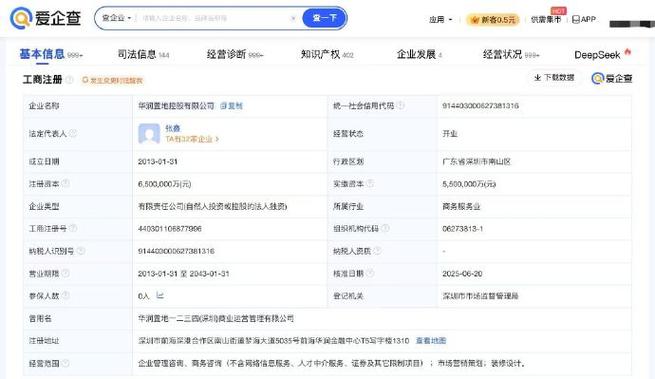
Task: Click the legal representative avatar thumbnail
Action: [149, 134]
